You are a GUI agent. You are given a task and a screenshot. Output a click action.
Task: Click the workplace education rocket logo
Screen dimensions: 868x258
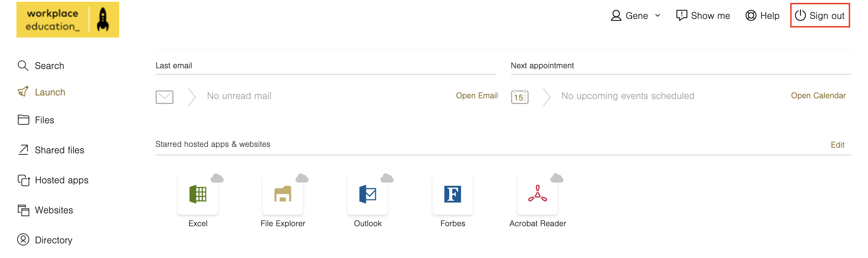(x=68, y=20)
